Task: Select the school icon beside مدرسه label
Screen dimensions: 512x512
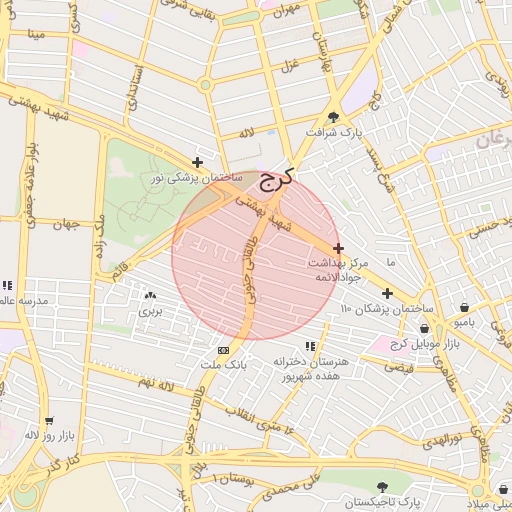Action: [x=7, y=286]
